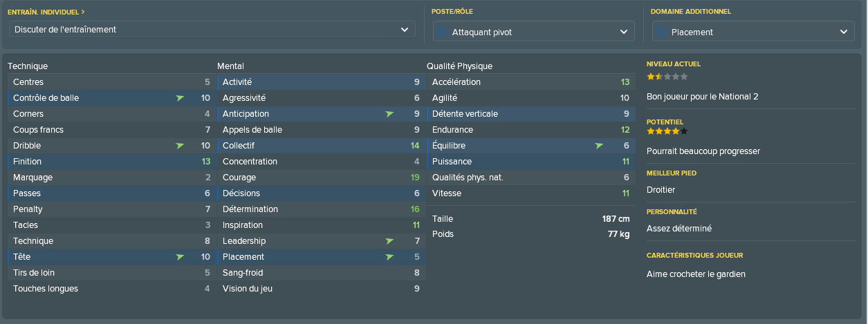Select the Courage attribute row
Screen dimensions: 868x324
321,178
